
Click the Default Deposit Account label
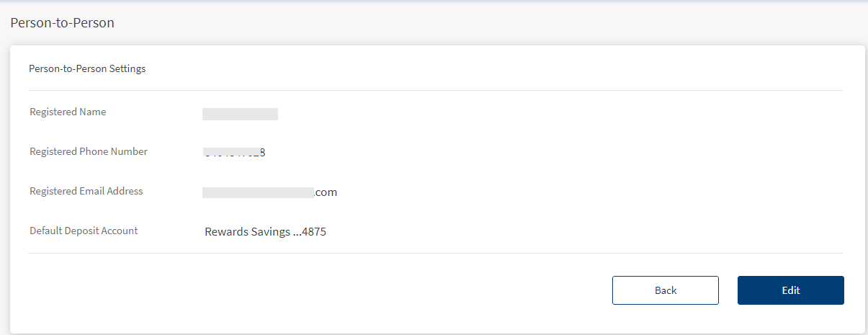tap(84, 231)
